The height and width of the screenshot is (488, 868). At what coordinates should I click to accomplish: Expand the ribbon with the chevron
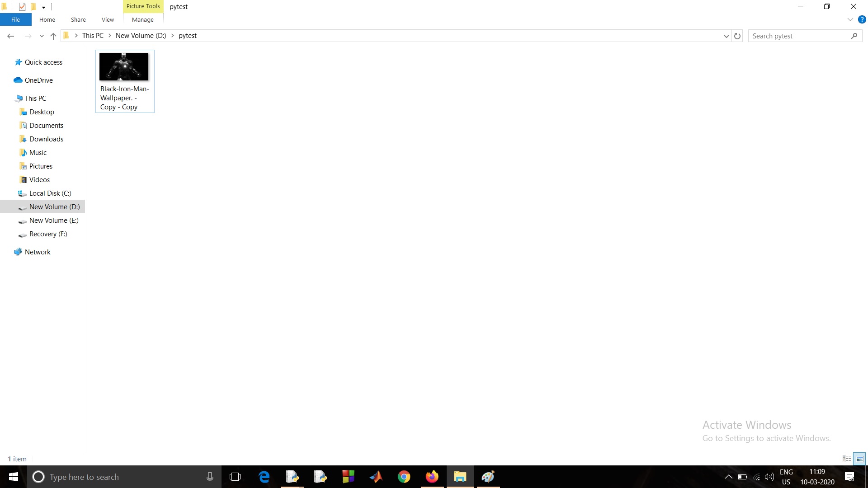click(850, 19)
